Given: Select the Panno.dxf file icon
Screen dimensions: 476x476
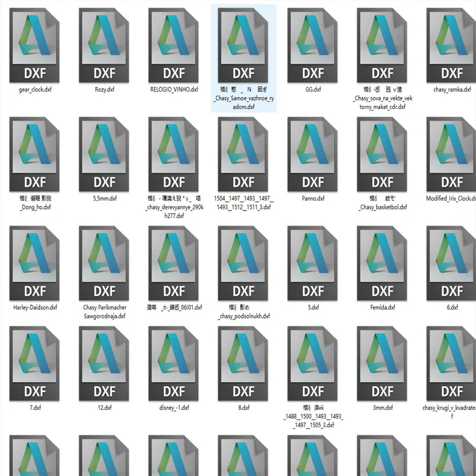Looking at the screenshot, I should point(312,154).
